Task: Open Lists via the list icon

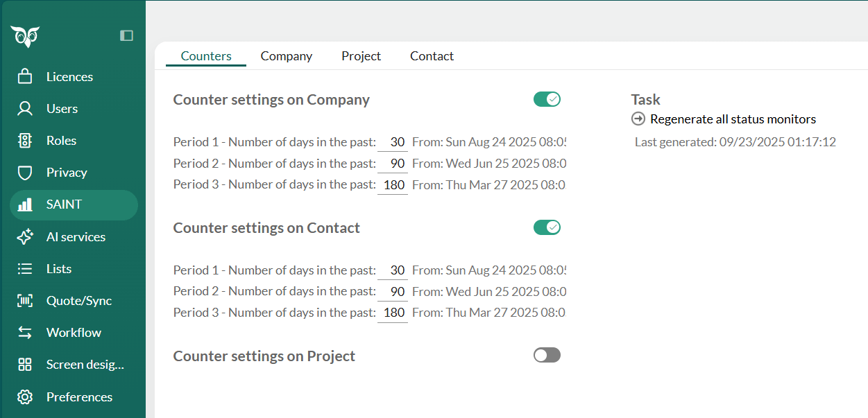Action: click(25, 268)
